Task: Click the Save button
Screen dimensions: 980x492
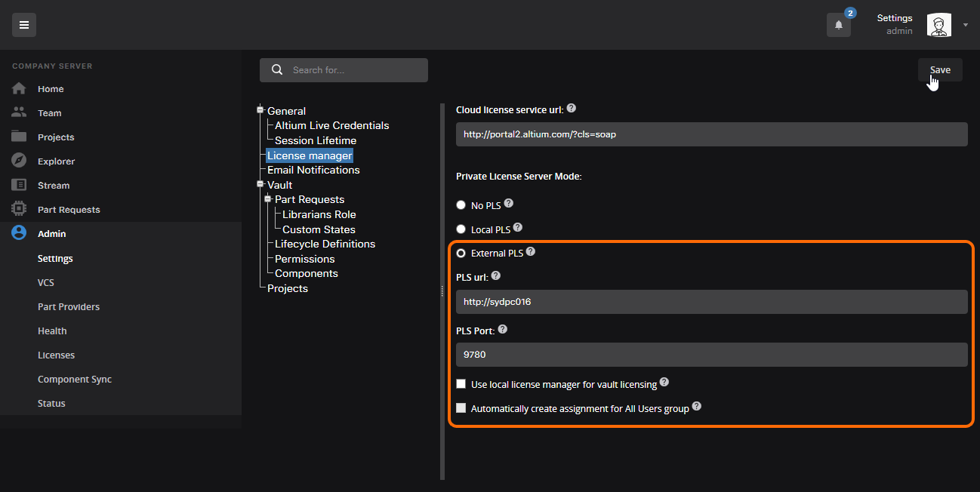Action: pyautogui.click(x=940, y=69)
